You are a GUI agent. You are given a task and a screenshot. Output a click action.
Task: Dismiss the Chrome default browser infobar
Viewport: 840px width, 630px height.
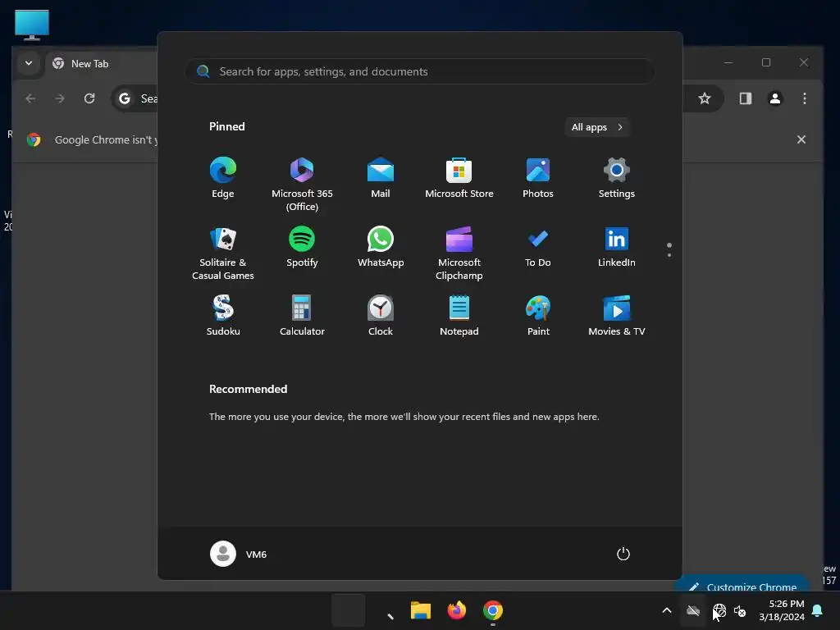pyautogui.click(x=801, y=139)
